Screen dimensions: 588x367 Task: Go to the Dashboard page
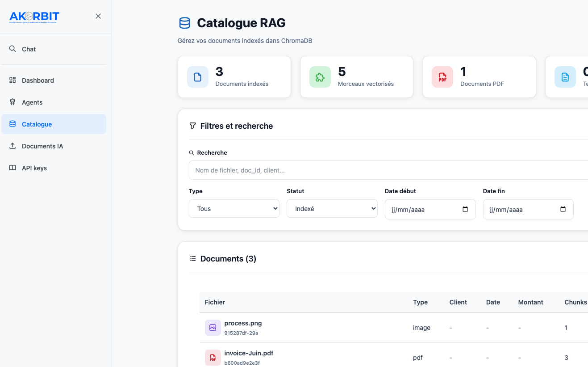(x=38, y=80)
